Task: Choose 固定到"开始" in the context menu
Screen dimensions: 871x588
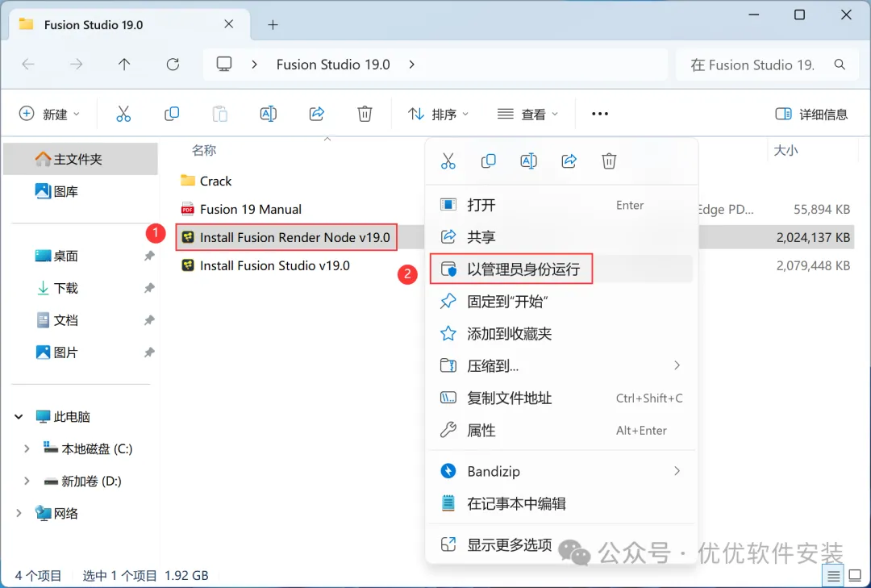Action: pos(561,301)
